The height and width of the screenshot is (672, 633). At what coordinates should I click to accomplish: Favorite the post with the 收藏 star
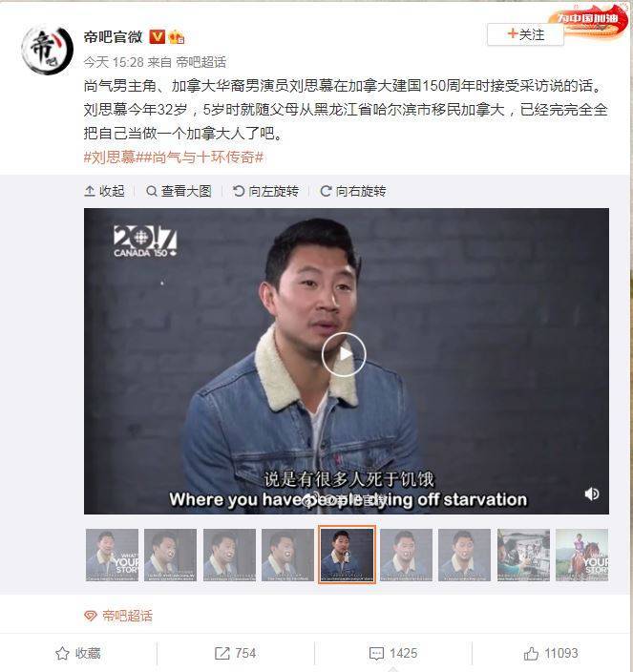78,653
